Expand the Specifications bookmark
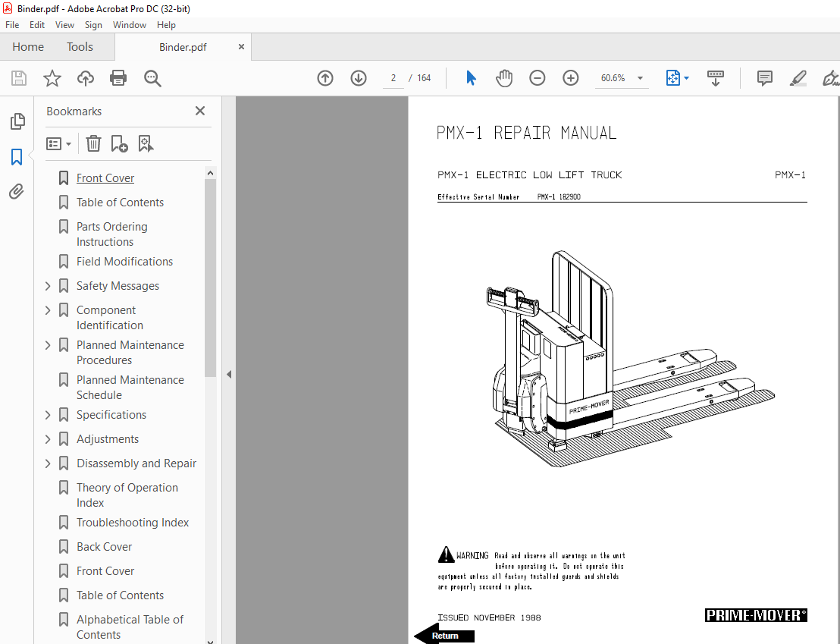Screen dimensions: 840x644 tap(48, 415)
